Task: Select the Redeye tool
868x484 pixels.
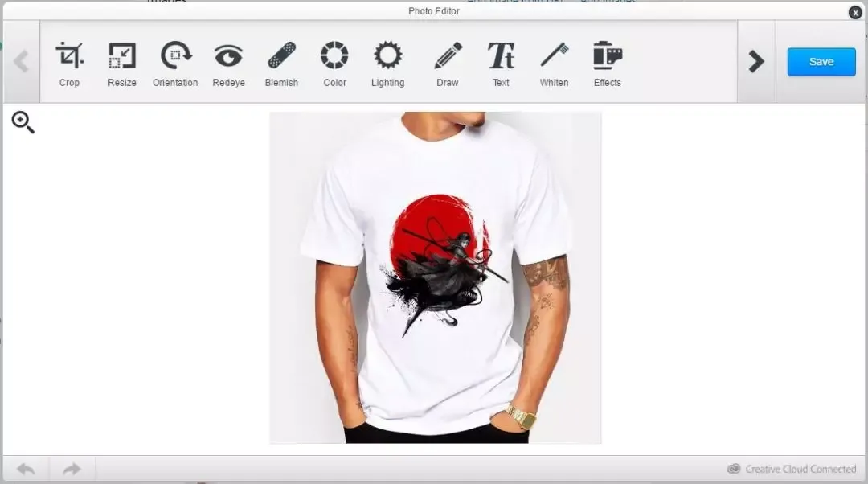Action: click(228, 64)
